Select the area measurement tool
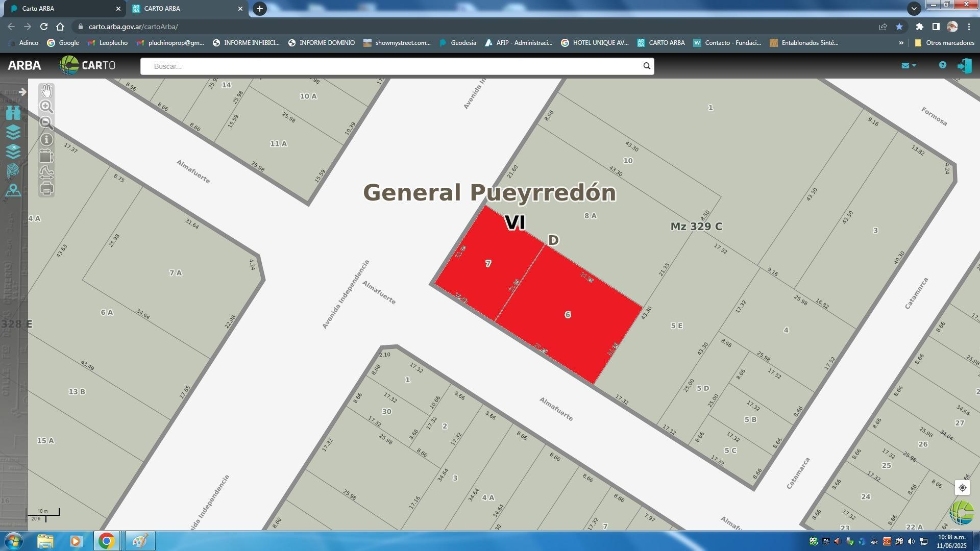This screenshot has height=551, width=980. click(x=46, y=156)
